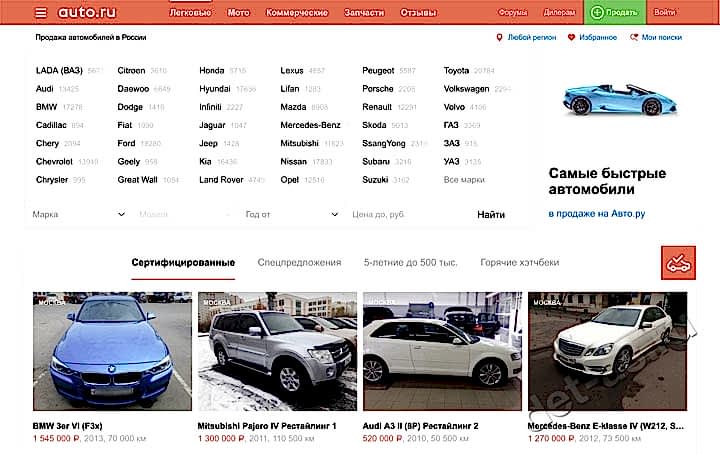Open Mitsubishi Pajero IV Рестайлинг 1 title
Screen dimensions: 720x455
pos(267,426)
